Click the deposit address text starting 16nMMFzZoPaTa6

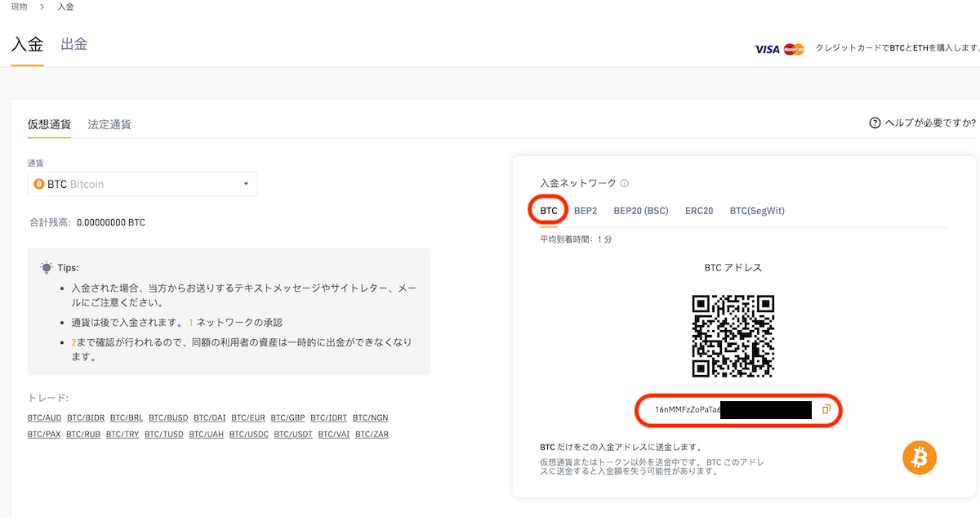point(688,409)
